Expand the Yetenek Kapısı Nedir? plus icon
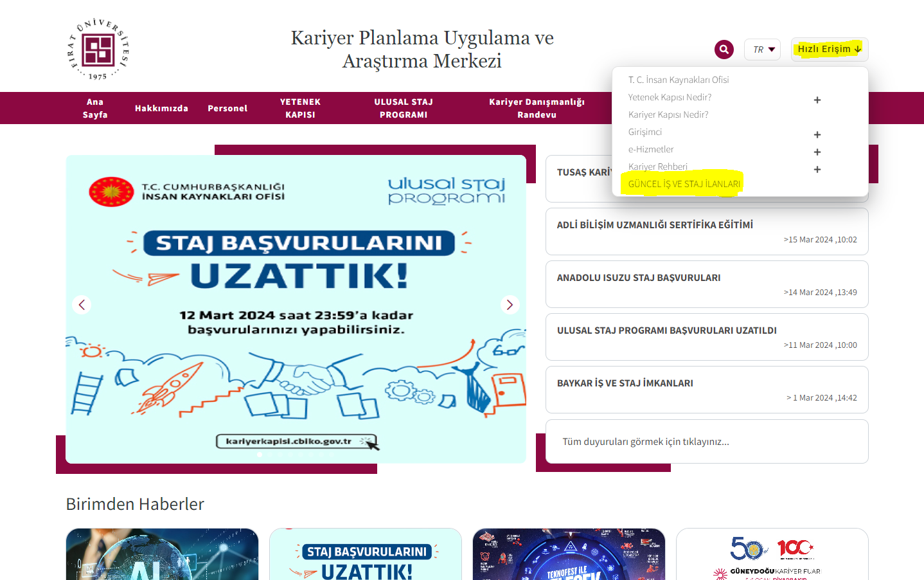The width and height of the screenshot is (924, 580). [817, 100]
